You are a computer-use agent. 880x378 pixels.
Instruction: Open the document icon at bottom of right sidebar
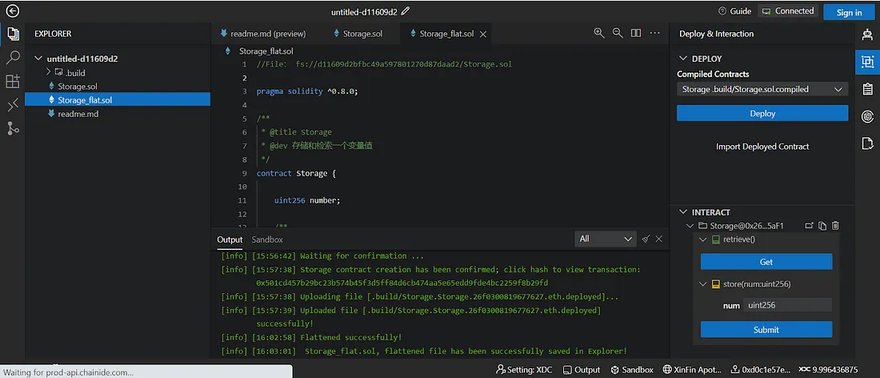868,144
